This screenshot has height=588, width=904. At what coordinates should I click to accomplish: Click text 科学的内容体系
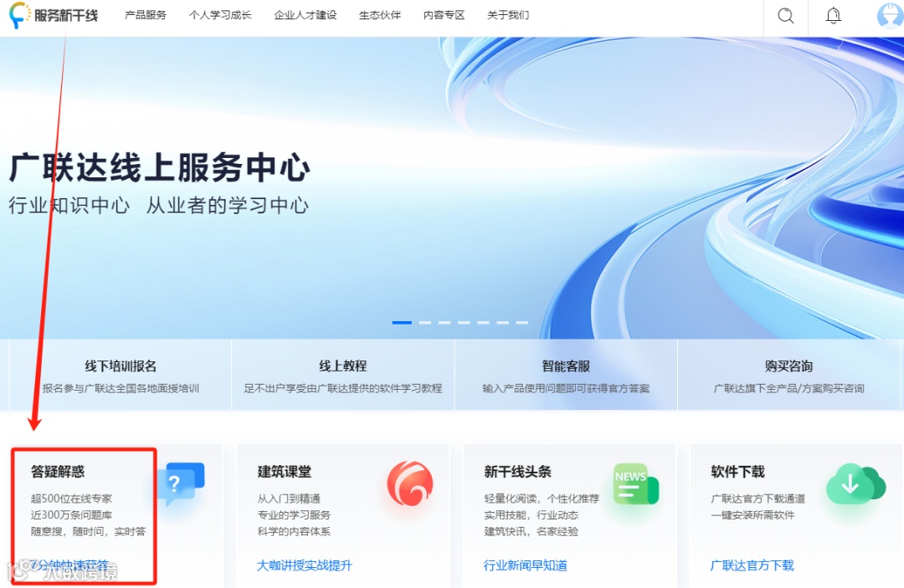pyautogui.click(x=294, y=532)
